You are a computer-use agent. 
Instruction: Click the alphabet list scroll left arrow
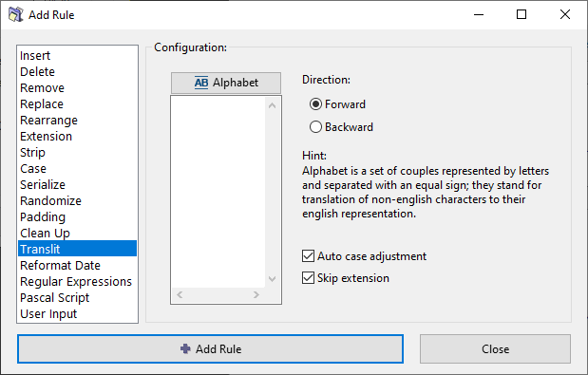coord(180,295)
